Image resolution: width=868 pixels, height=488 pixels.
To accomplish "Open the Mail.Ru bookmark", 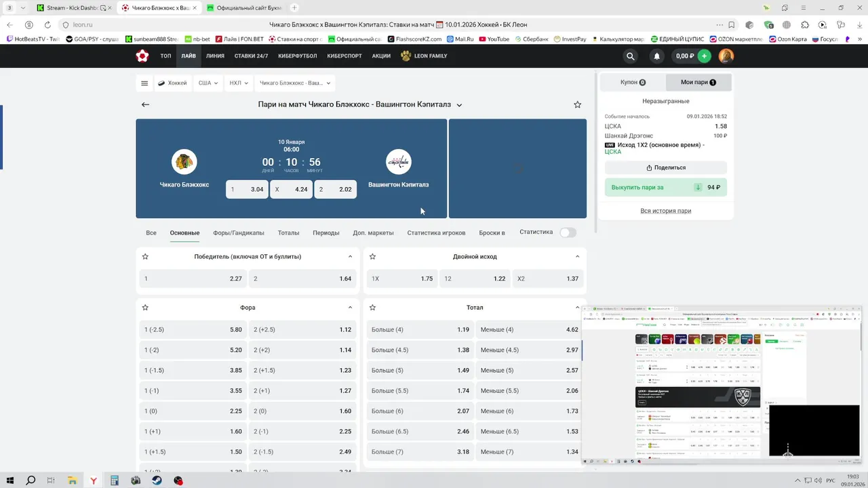I will [459, 39].
